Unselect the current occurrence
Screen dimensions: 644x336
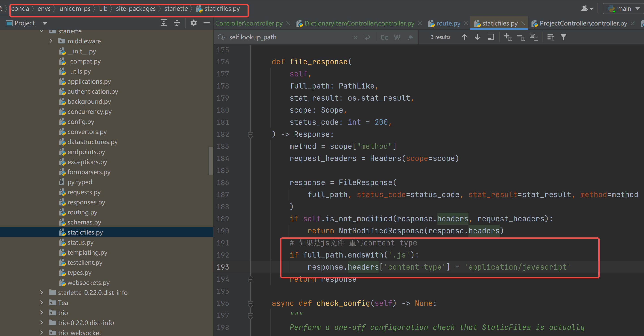[521, 38]
